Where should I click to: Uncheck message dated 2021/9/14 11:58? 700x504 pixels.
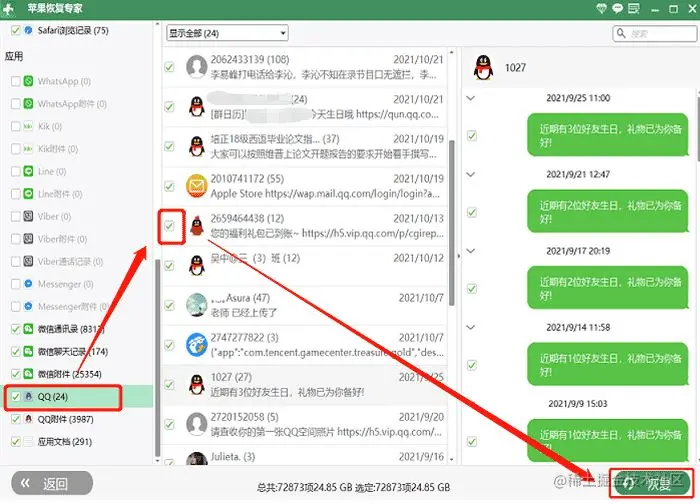[x=471, y=365]
